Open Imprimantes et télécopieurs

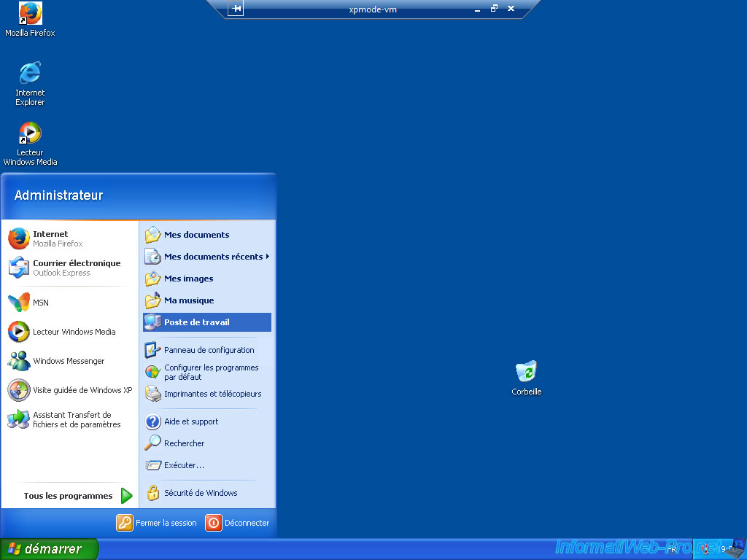tap(207, 394)
